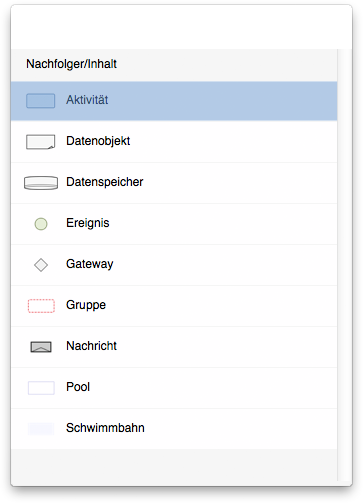This screenshot has width=363, height=503.
Task: Click the Pool rectangle icon
Action: [41, 388]
